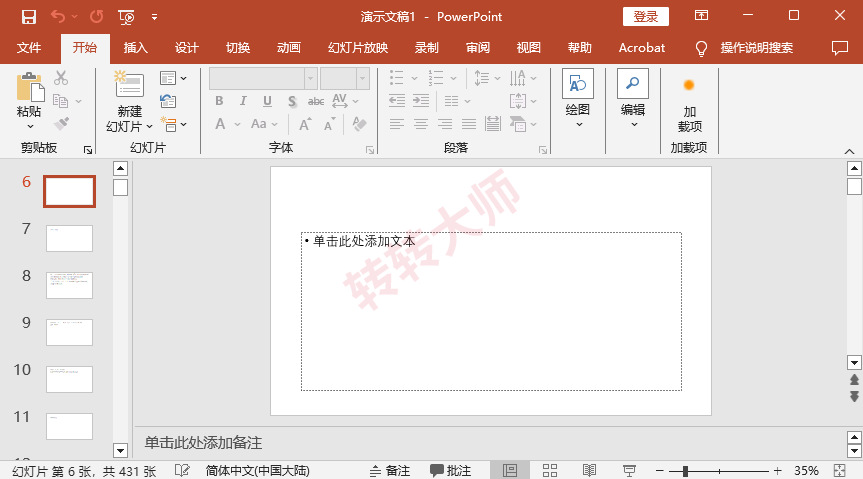Click the 登录 sign-in button
The width and height of the screenshot is (863, 479).
[x=646, y=17]
